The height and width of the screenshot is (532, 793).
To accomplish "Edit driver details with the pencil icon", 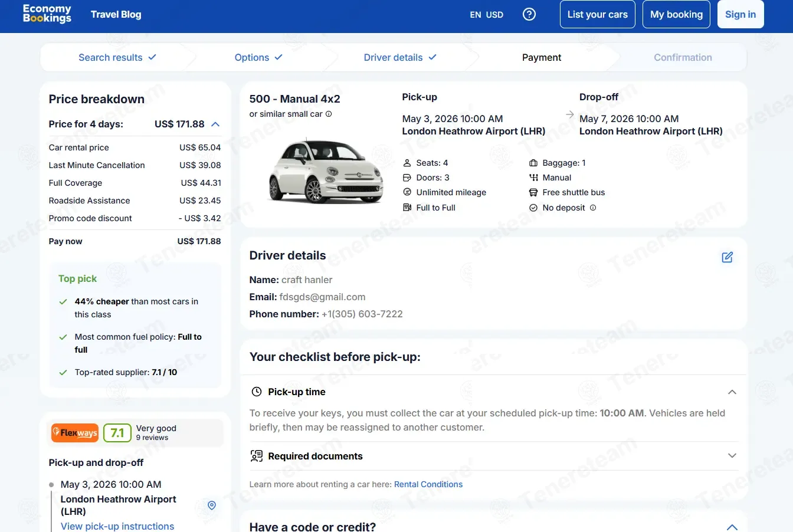I will 728,257.
